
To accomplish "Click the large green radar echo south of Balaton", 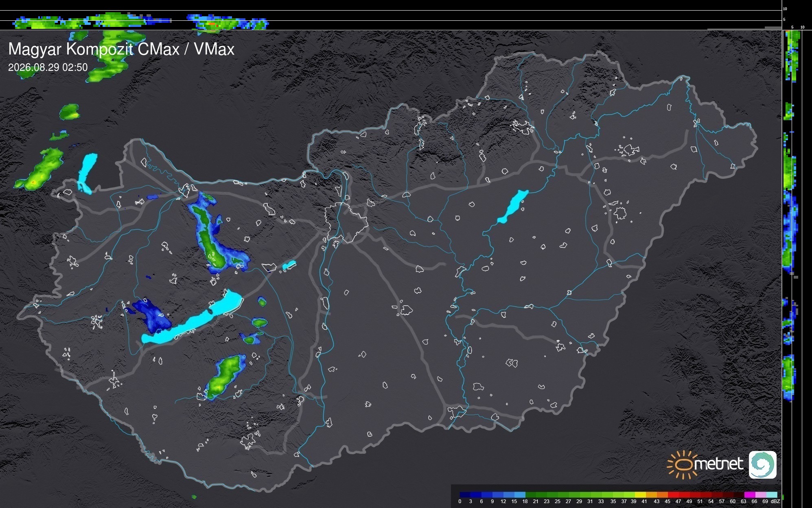I will click(225, 377).
